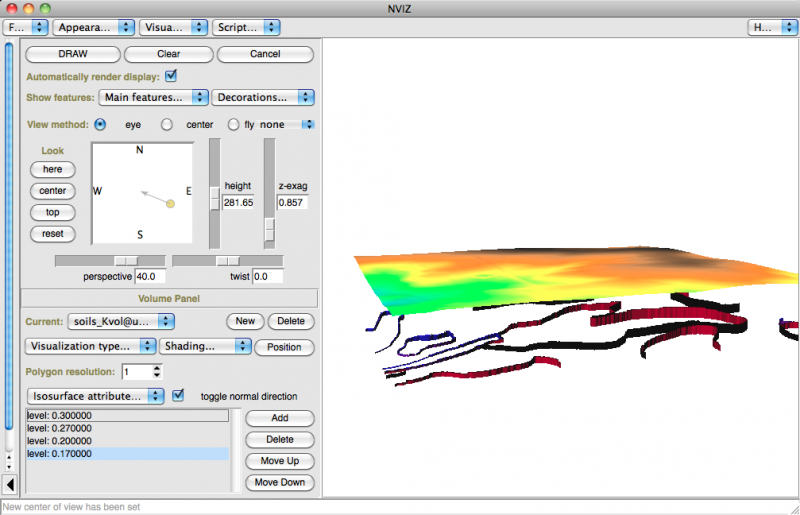Click the black left-arrow panel collapse icon
The width and height of the screenshot is (800, 515).
pyautogui.click(x=11, y=485)
